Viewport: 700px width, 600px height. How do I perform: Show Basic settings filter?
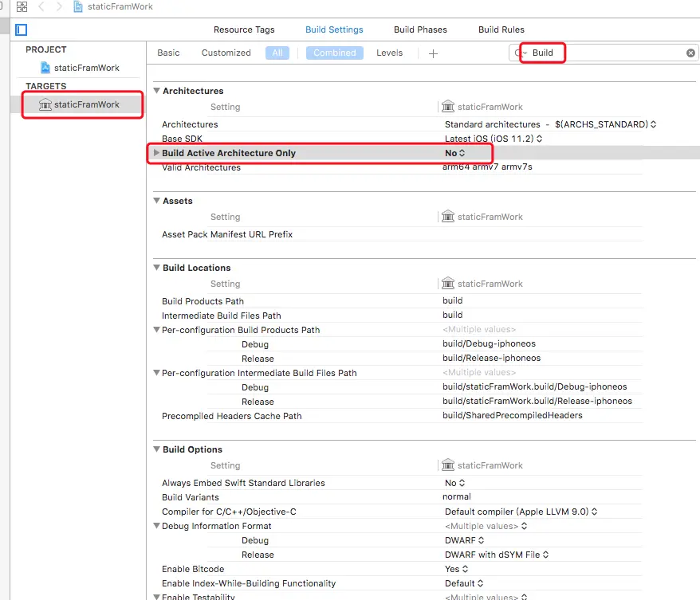(x=168, y=53)
